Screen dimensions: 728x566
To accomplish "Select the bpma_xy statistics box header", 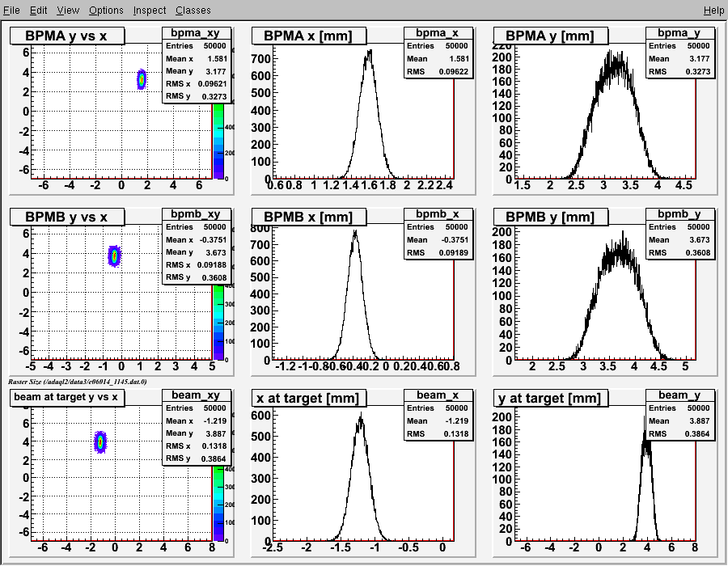I will 196,33.
